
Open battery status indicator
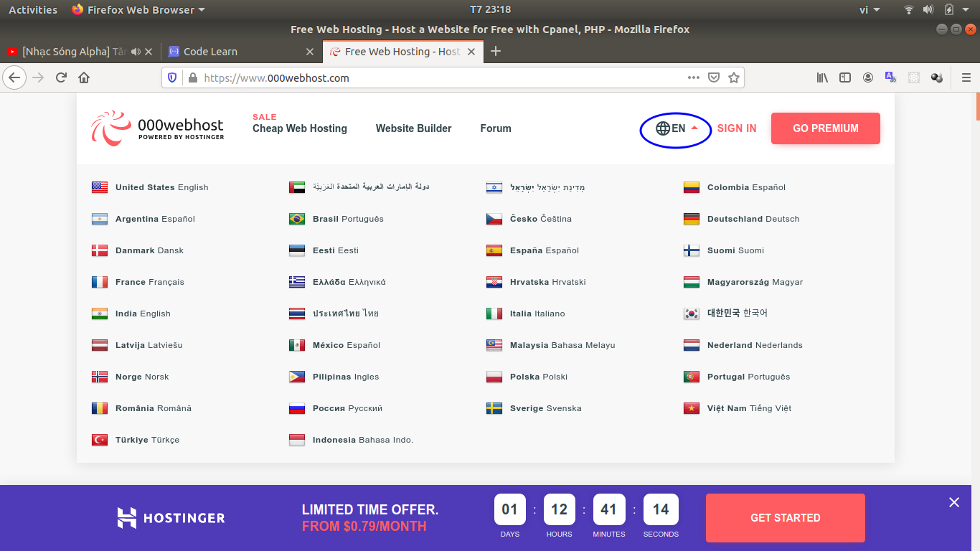point(949,9)
